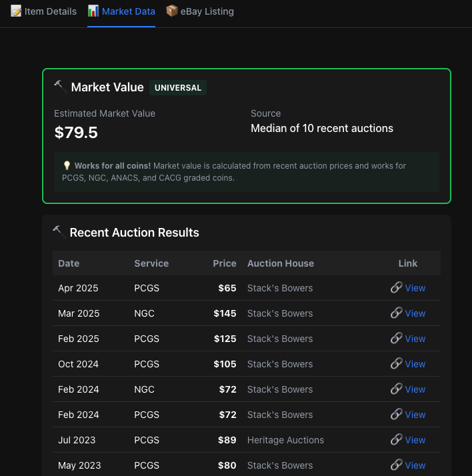The width and height of the screenshot is (472, 476).
Task: Click the chain icon in the Feb 2025 row
Action: 397,338
